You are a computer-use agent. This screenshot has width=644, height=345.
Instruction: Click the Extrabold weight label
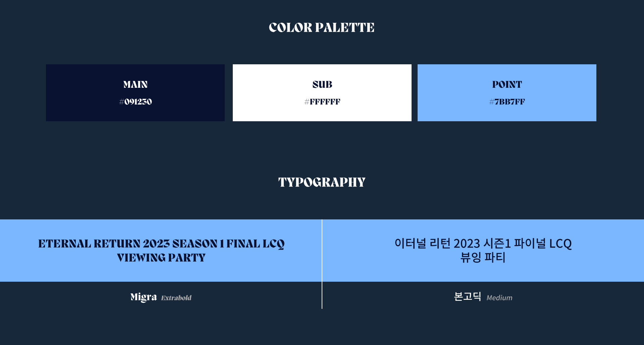point(176,298)
